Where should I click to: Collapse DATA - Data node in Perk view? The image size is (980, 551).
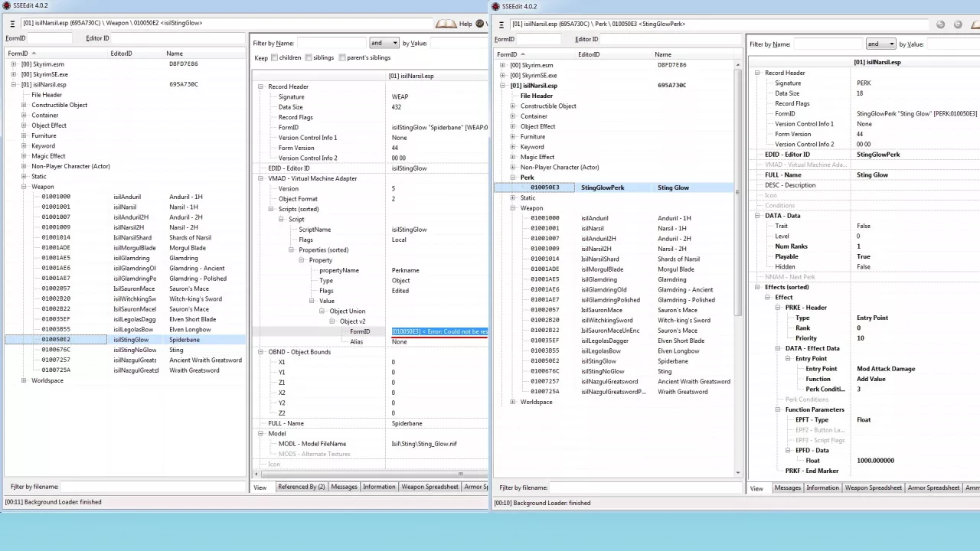click(756, 216)
